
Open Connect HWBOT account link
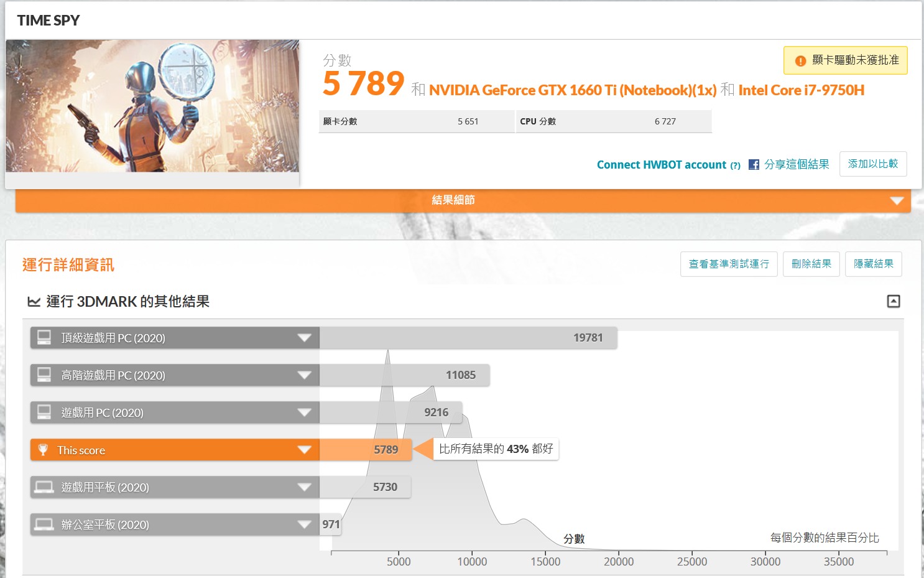[x=662, y=165]
